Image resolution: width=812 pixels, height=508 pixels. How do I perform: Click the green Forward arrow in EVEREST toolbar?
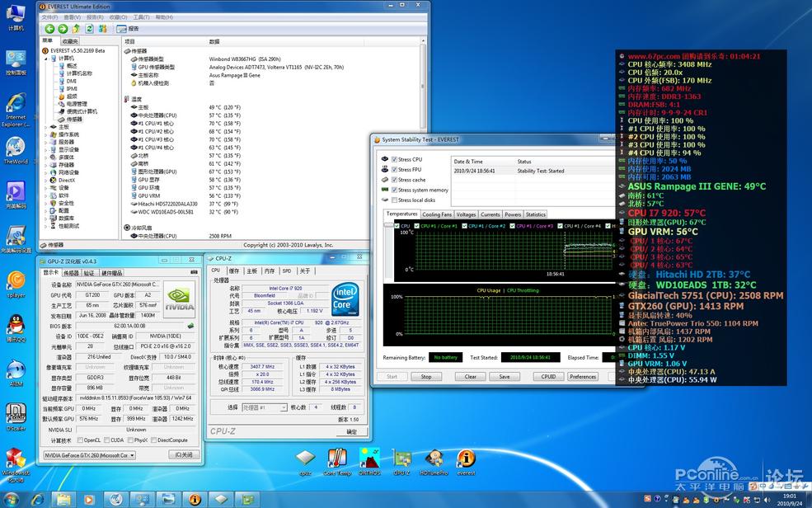[63, 29]
